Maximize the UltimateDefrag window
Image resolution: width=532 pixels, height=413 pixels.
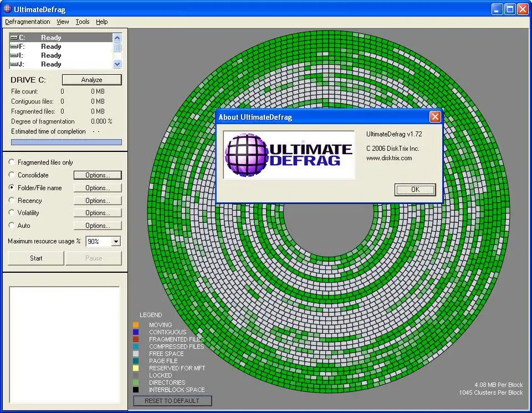510,9
